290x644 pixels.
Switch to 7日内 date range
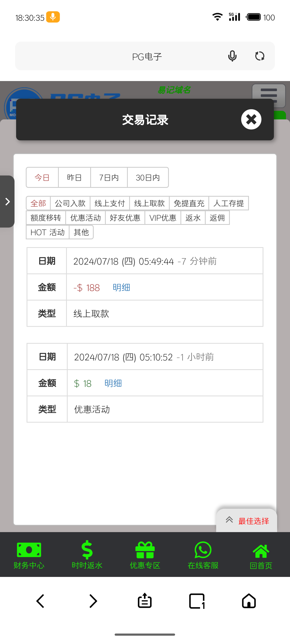click(x=109, y=177)
